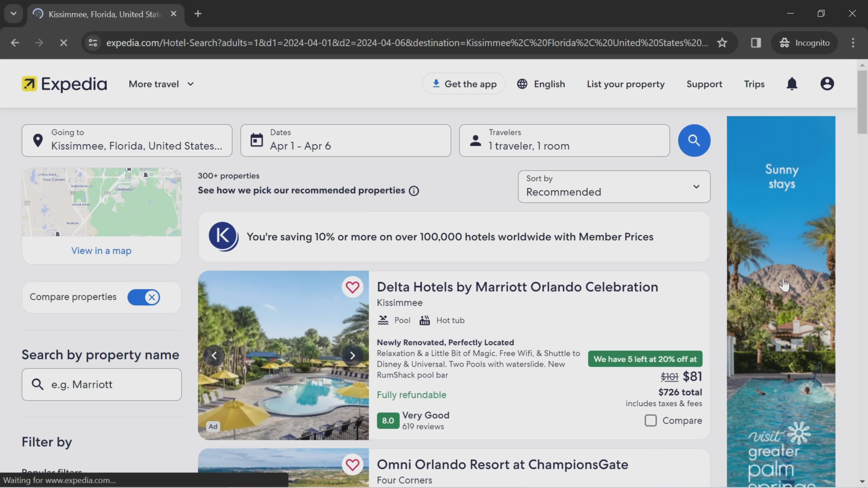Click View in a map link
Screen dimensions: 868x488
tap(101, 251)
